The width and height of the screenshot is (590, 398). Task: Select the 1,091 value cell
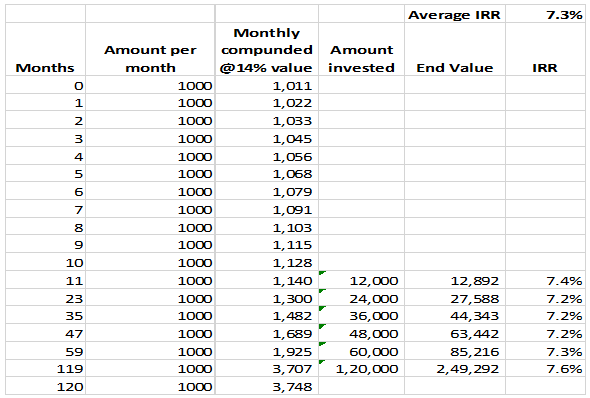267,209
